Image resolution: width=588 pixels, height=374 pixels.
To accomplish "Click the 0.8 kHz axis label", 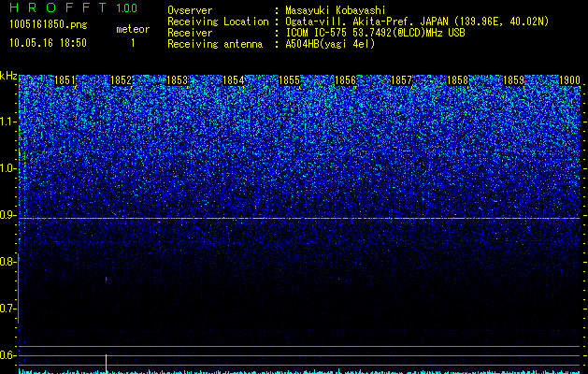I will click(7, 262).
